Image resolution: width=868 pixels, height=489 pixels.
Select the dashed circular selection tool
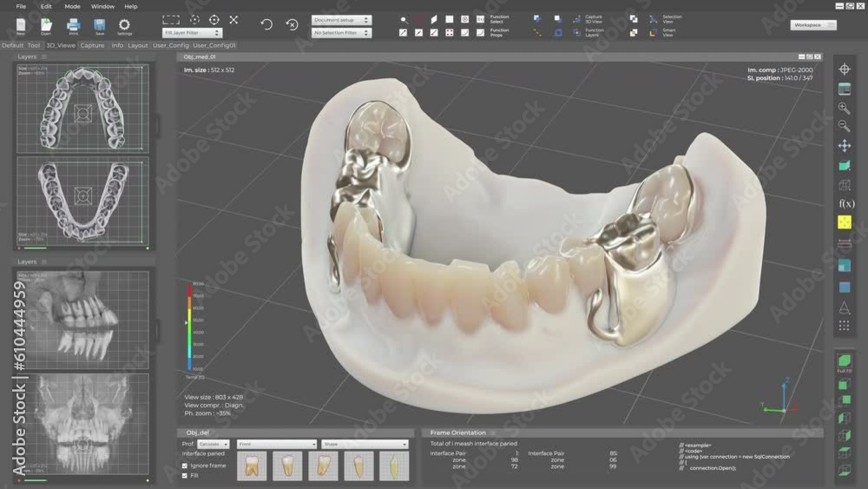click(194, 20)
